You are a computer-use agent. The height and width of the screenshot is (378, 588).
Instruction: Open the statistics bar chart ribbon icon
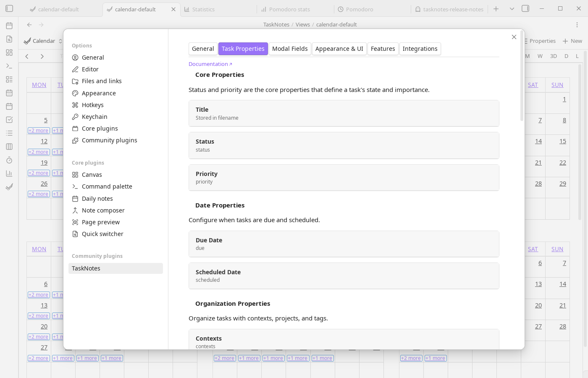(x=9, y=173)
